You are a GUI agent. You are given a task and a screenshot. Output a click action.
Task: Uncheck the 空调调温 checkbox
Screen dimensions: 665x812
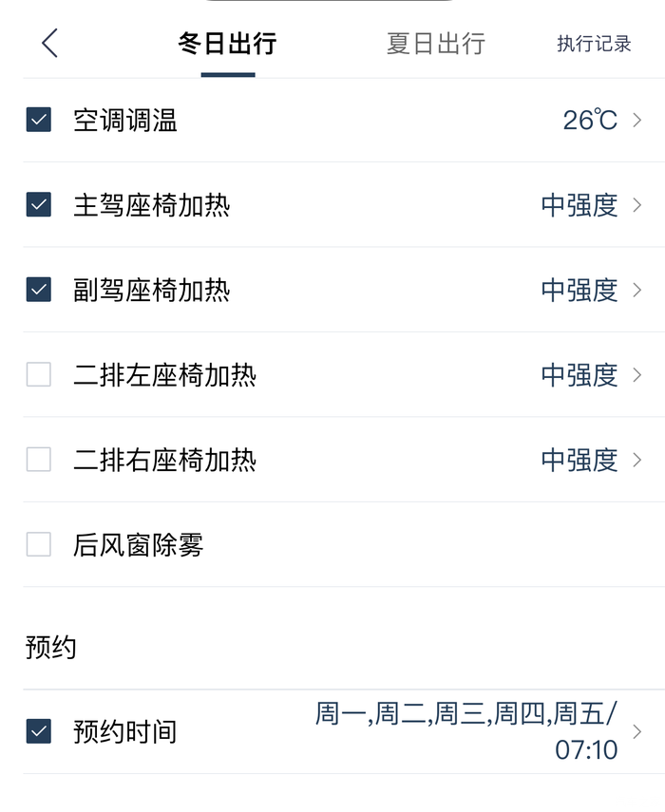coord(39,121)
